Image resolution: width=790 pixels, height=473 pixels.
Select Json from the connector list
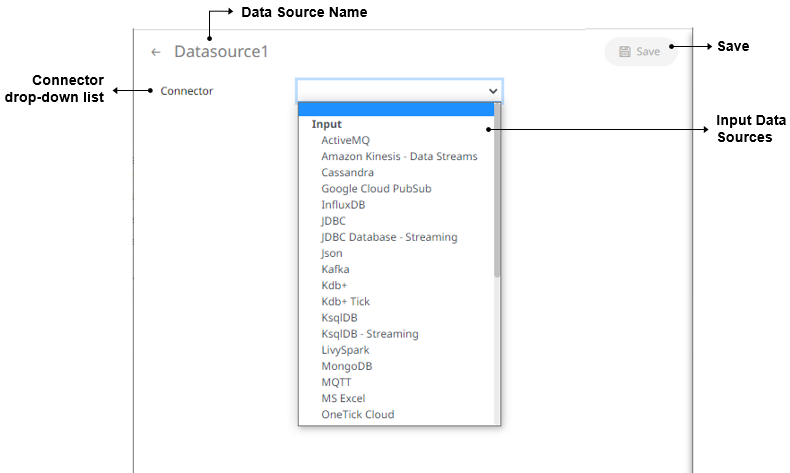click(x=332, y=253)
